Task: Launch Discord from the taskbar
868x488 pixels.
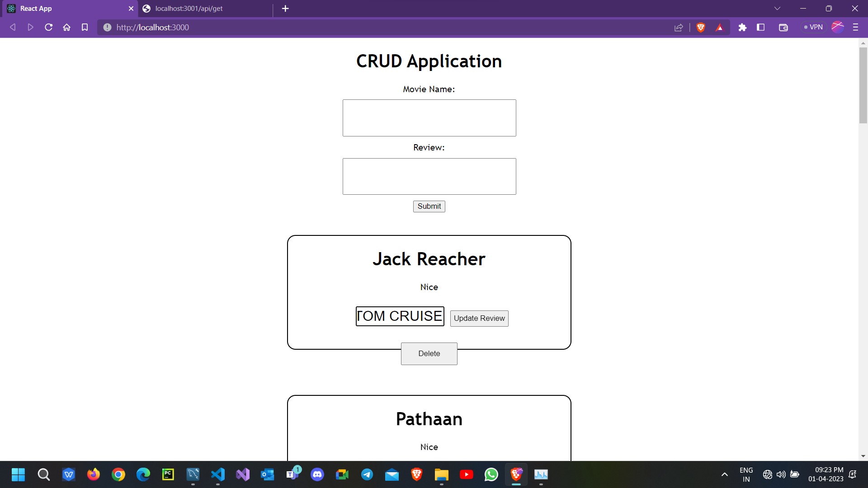Action: point(317,474)
